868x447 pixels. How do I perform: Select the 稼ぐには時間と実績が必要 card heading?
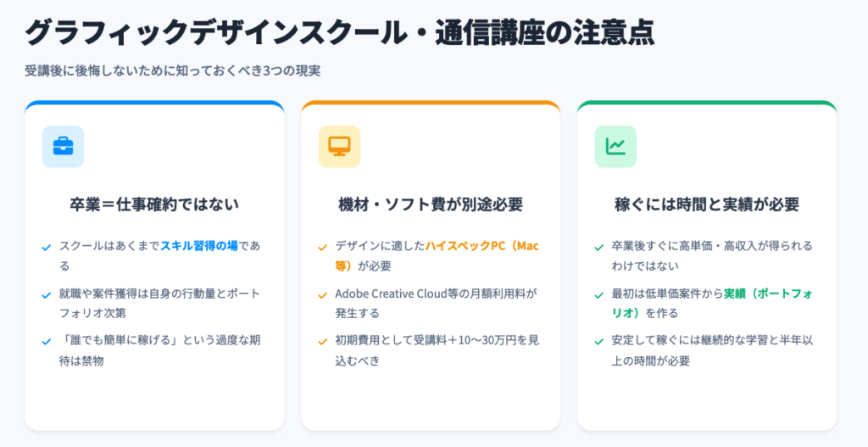coord(707,204)
